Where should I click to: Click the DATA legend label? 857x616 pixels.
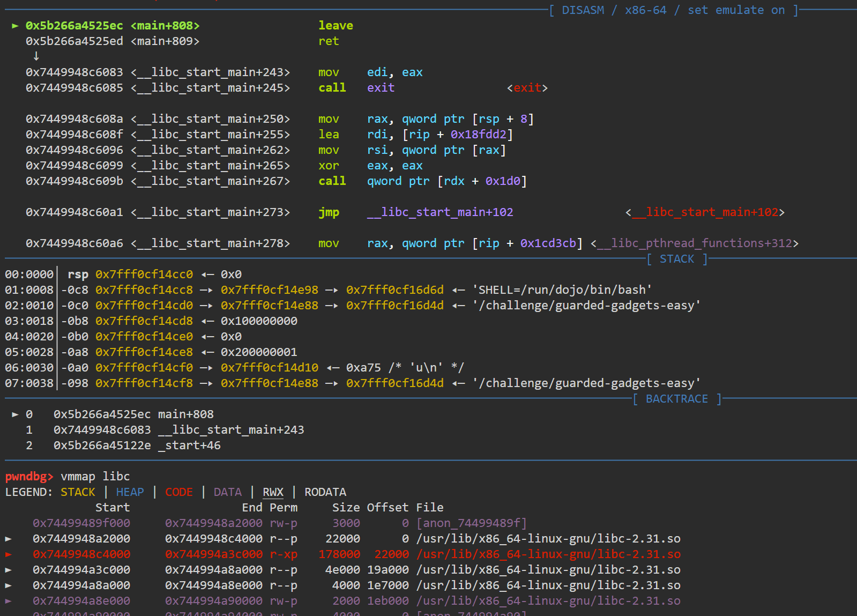tap(228, 492)
